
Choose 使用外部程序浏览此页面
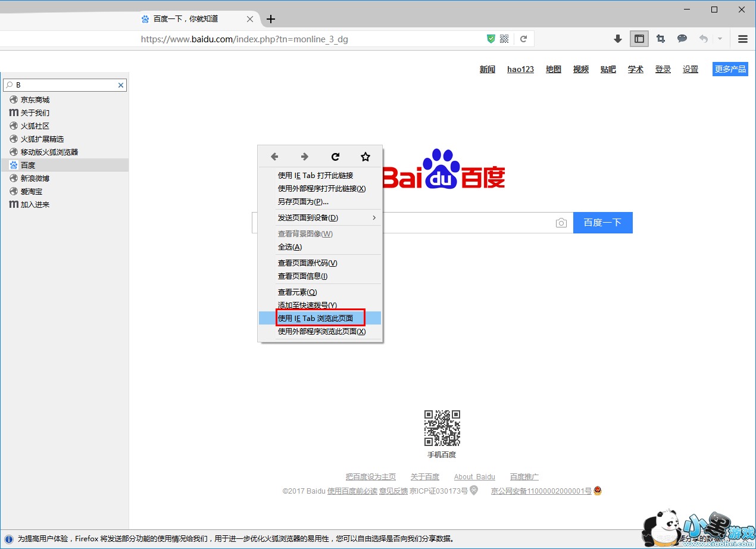click(x=321, y=331)
